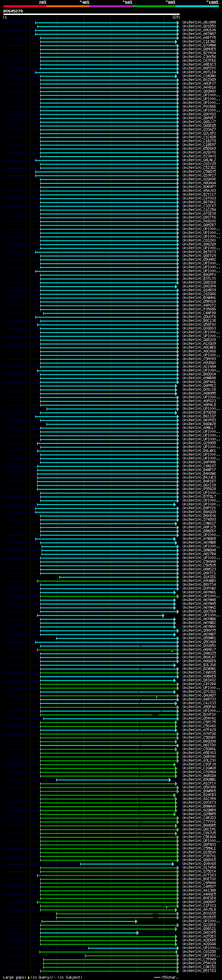Image resolution: width=222 pixels, height=980 pixels.
Task: Select the UniRef100_B4FDT0 label
Action: 199,68
